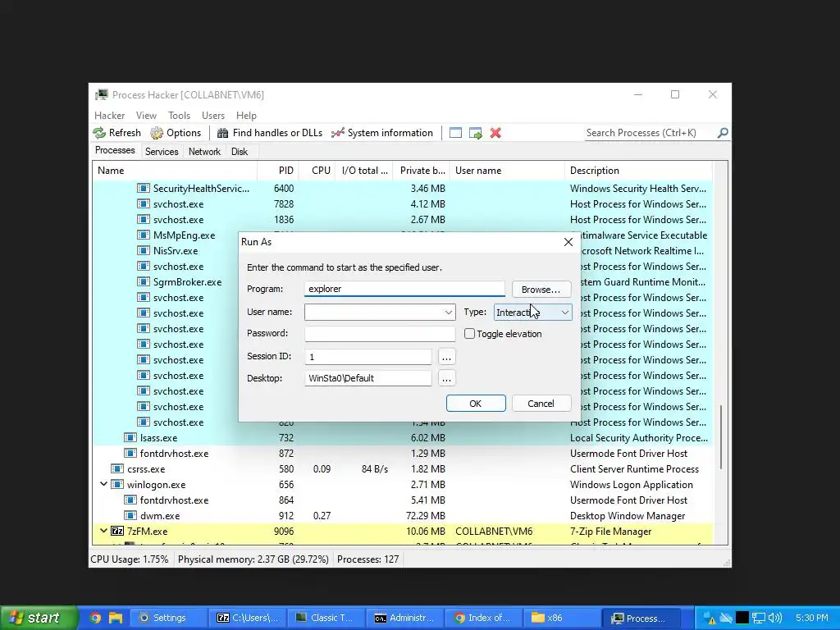The height and width of the screenshot is (630, 840).
Task: Switch to Classic T... taskbar button
Action: click(x=325, y=618)
